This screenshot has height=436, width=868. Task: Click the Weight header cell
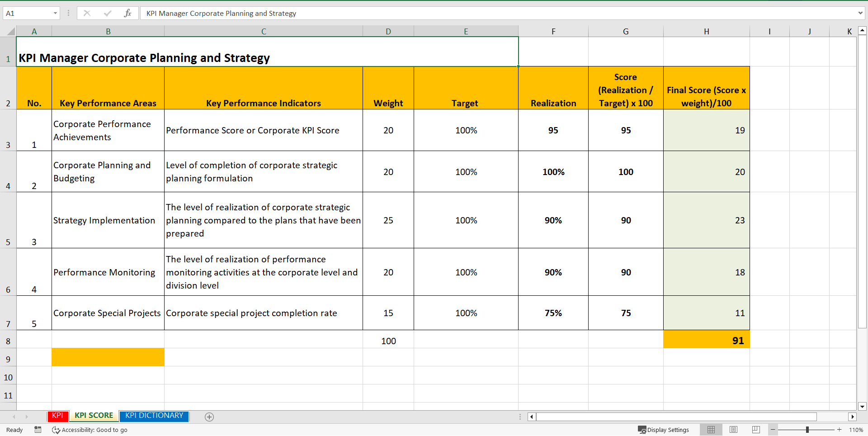click(388, 88)
